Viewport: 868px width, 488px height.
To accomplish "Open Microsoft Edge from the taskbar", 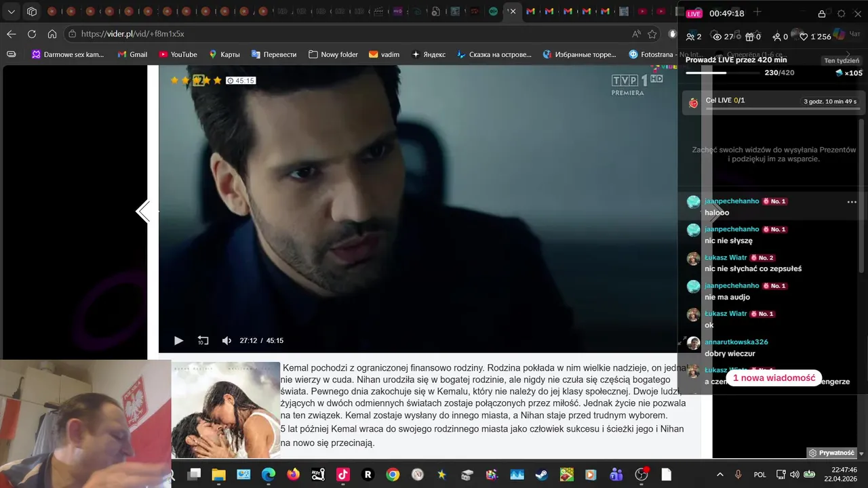I will (x=269, y=474).
